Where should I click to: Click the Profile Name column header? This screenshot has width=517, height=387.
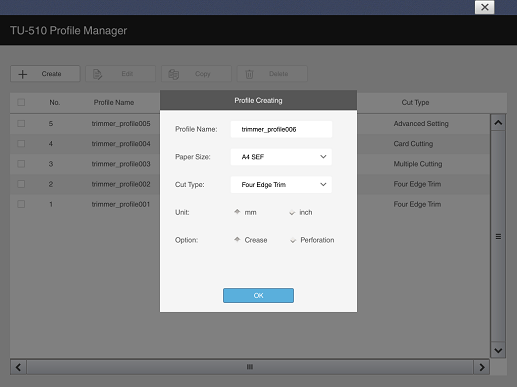click(114, 102)
